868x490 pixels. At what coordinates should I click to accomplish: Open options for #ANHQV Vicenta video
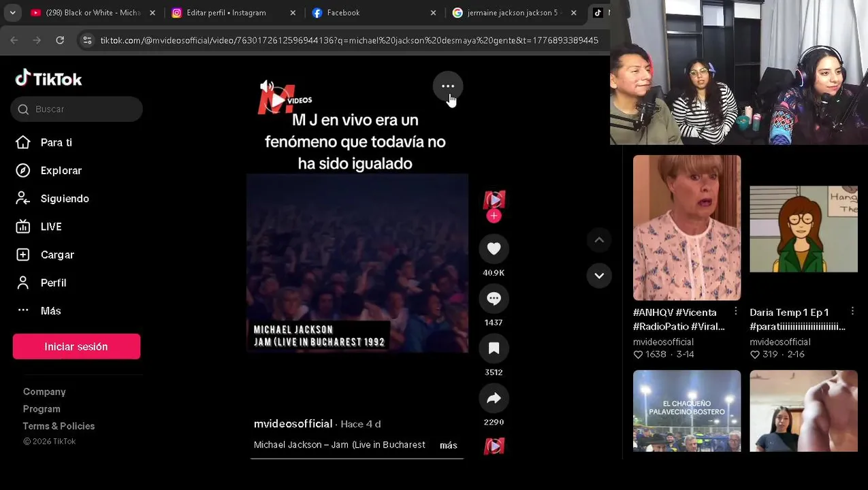pos(735,311)
